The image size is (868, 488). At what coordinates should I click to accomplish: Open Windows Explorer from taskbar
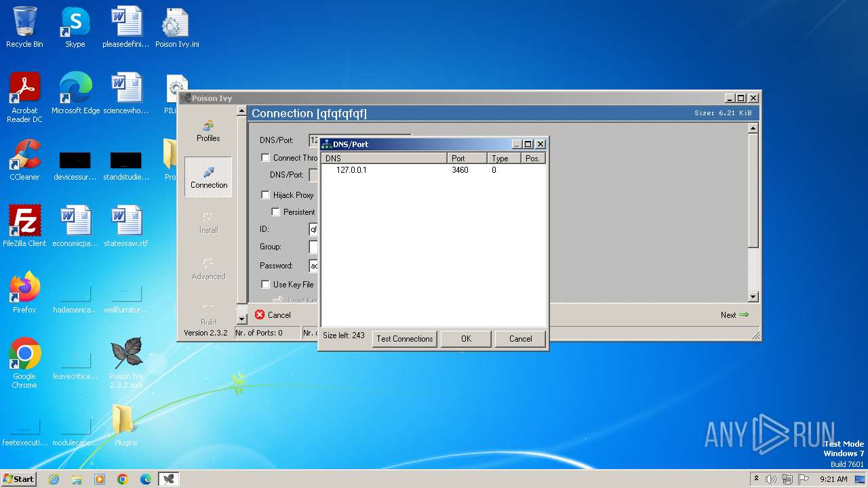[x=77, y=479]
